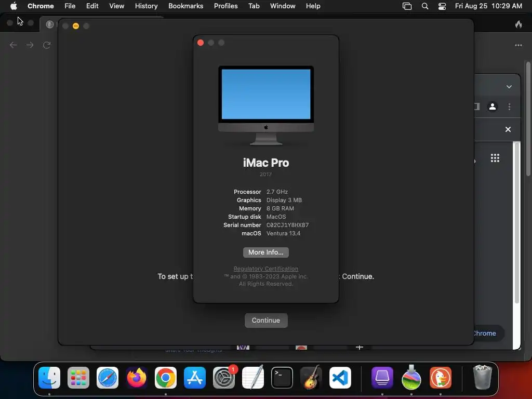Launch Firefox from the dock
Screen dimensions: 532x399
click(137, 378)
